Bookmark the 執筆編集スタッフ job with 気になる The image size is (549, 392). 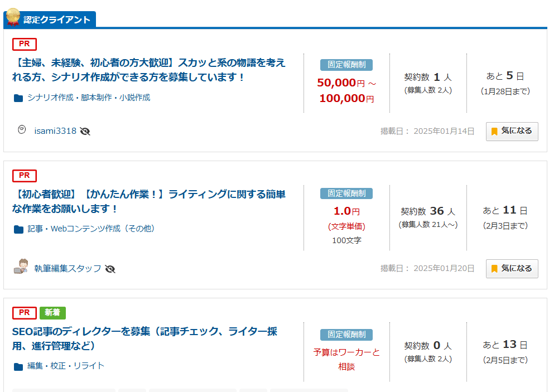512,269
